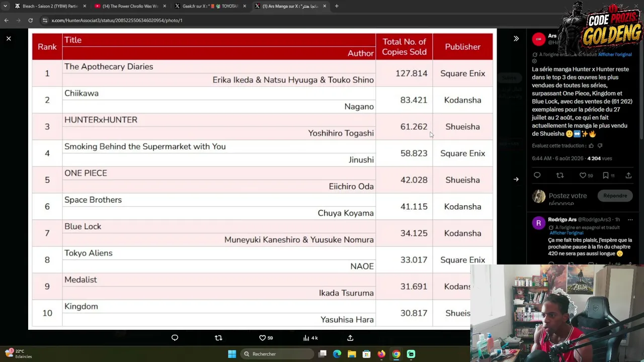Rate the translation with thumbs up
644x362 pixels.
click(x=591, y=146)
